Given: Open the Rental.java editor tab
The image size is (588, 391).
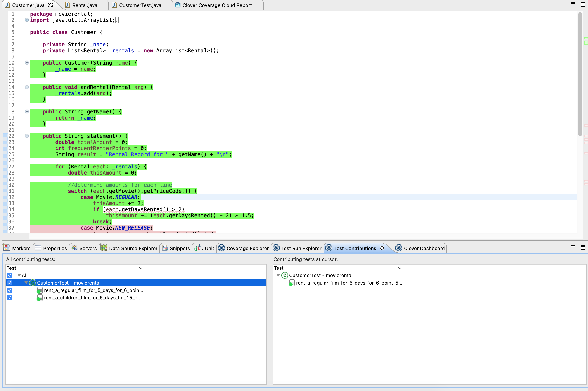Looking at the screenshot, I should coord(85,5).
